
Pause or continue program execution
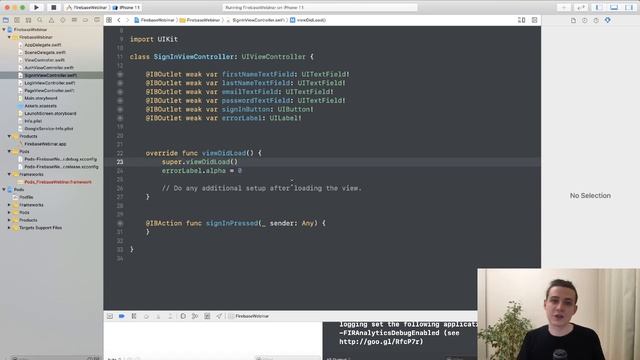point(134,316)
